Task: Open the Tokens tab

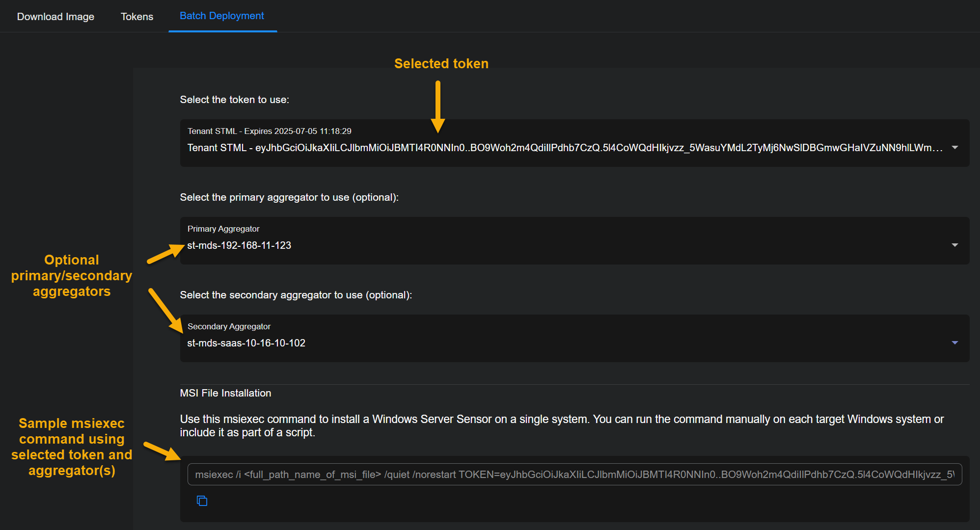Action: [x=137, y=17]
